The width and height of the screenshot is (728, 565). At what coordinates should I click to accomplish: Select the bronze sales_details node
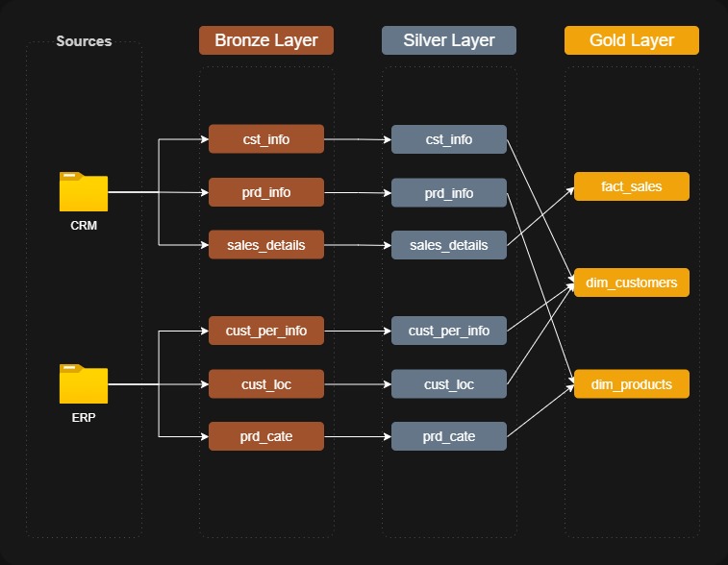coord(266,244)
